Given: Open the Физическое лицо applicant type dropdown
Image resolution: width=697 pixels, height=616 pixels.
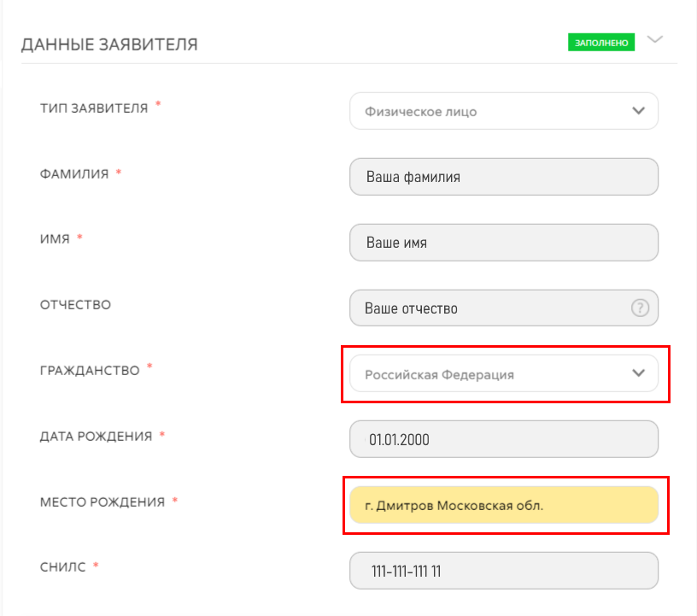Looking at the screenshot, I should (x=504, y=111).
